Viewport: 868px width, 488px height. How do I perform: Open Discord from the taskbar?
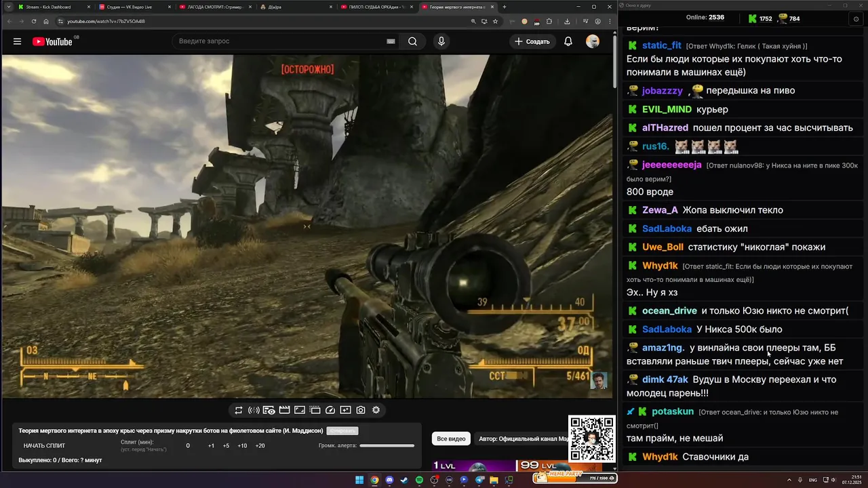389,480
